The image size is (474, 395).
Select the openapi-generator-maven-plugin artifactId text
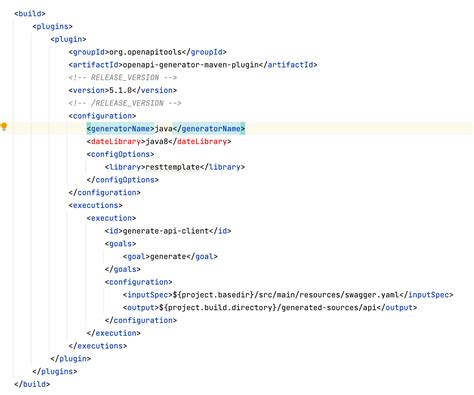coord(191,65)
